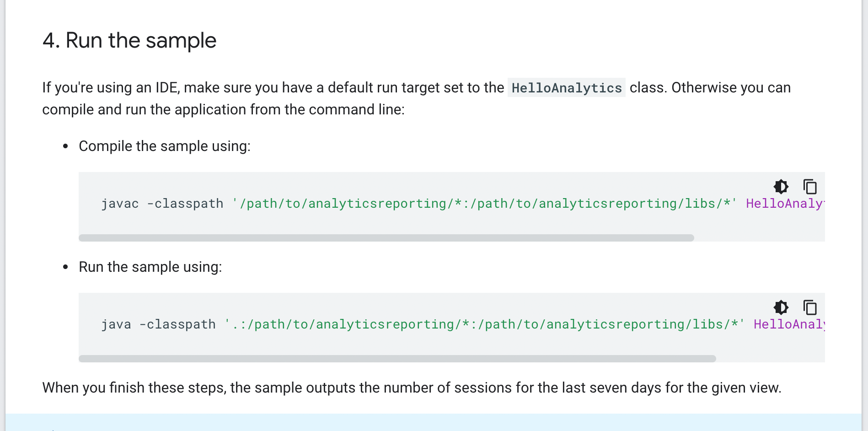Click the light blue note box at the bottom

pos(434,422)
